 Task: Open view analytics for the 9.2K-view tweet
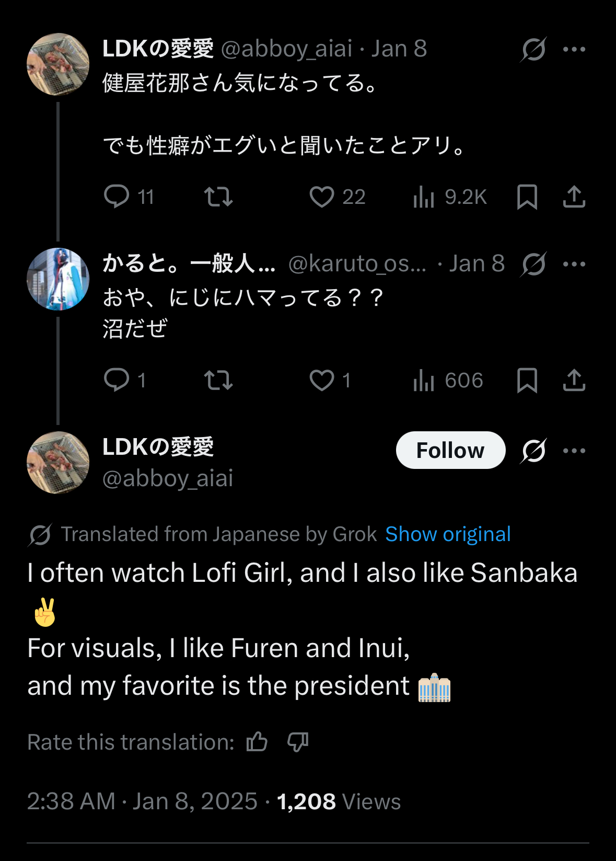[x=424, y=197]
